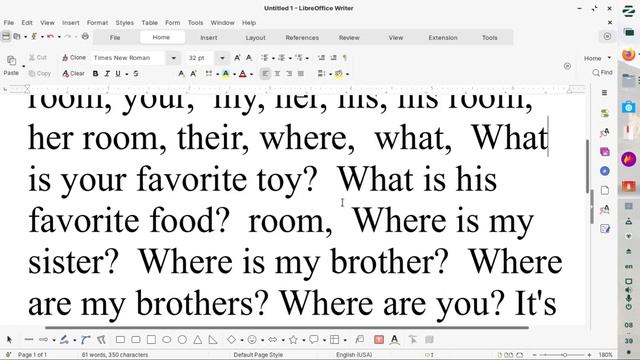Toggle formatting marks pilcrow
Viewport: 640px width, 360px height.
point(345,58)
